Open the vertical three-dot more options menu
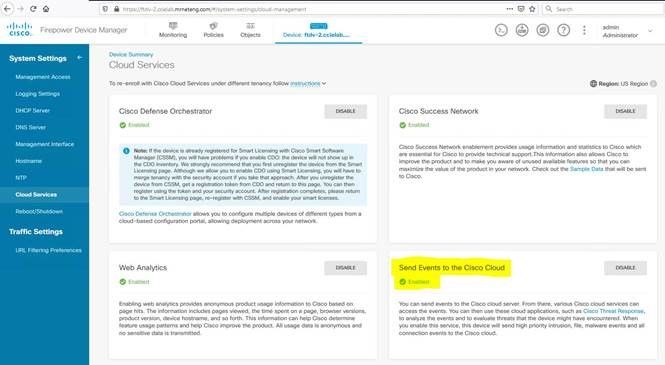The height and width of the screenshot is (365, 665). (x=584, y=30)
